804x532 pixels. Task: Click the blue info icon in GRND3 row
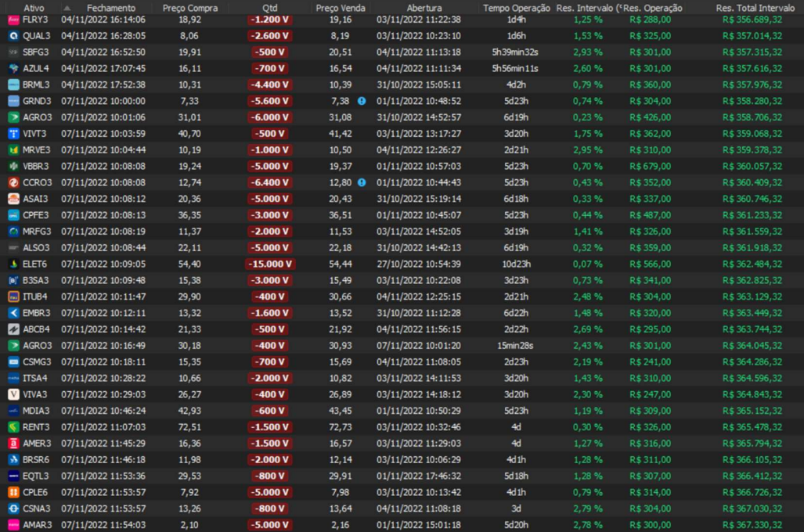[x=362, y=101]
